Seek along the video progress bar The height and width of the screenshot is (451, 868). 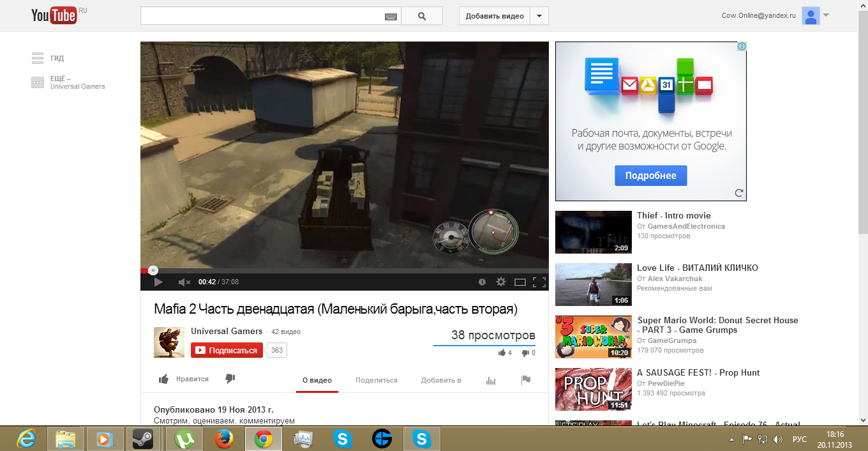coord(344,271)
